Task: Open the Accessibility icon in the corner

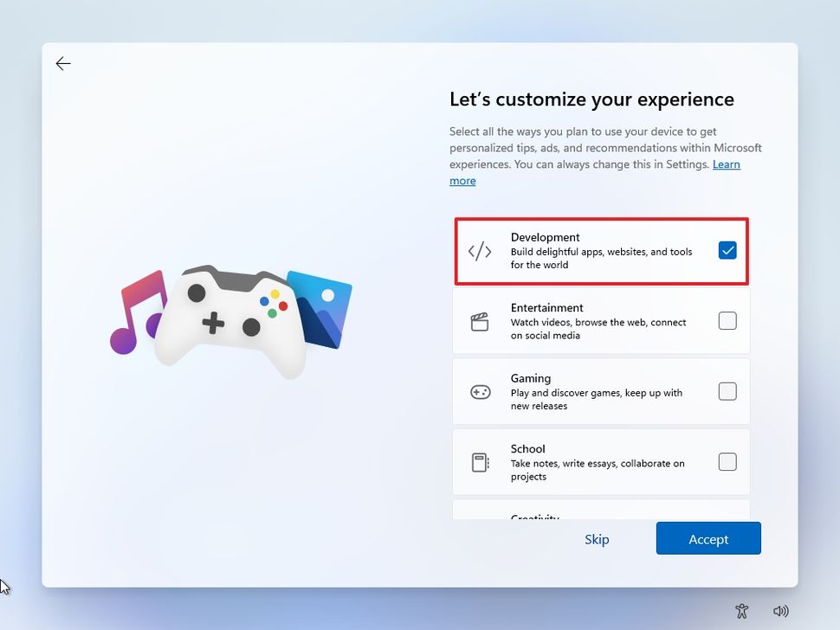Action: point(741,611)
